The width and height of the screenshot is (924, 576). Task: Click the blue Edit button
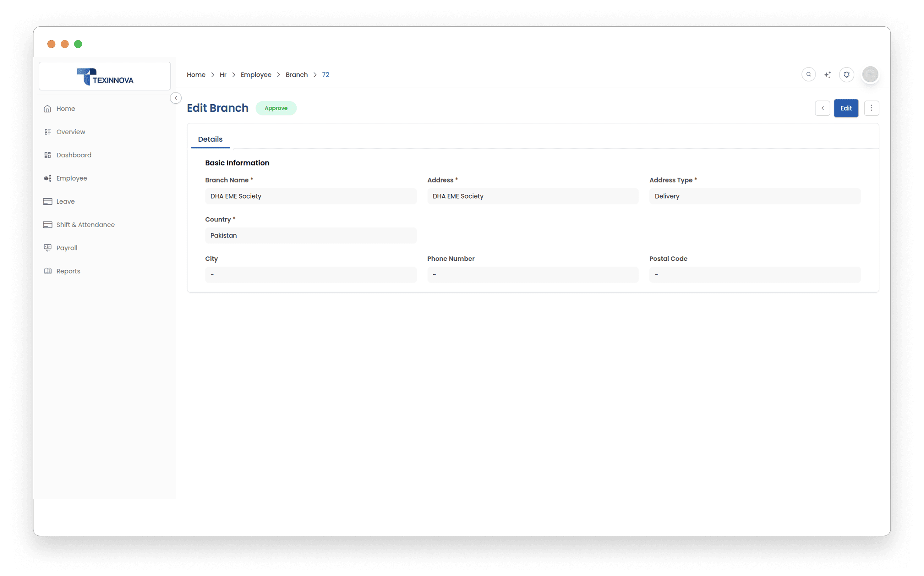(845, 108)
